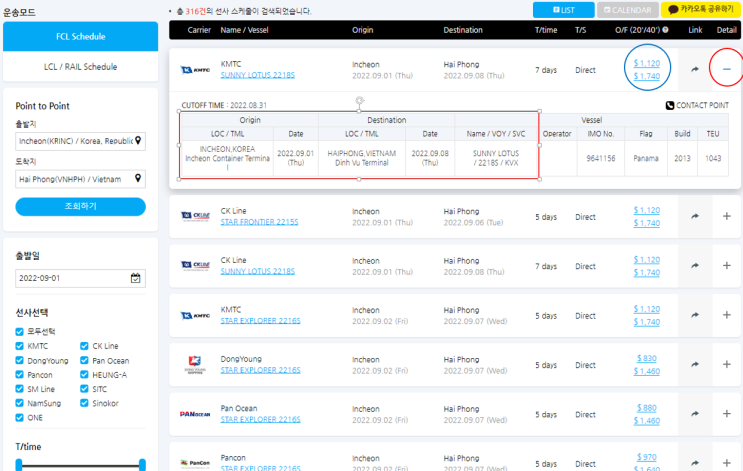Viewport: 743px width, 471px height.
Task: Click DongYoung carrier logo
Action: (x=195, y=364)
